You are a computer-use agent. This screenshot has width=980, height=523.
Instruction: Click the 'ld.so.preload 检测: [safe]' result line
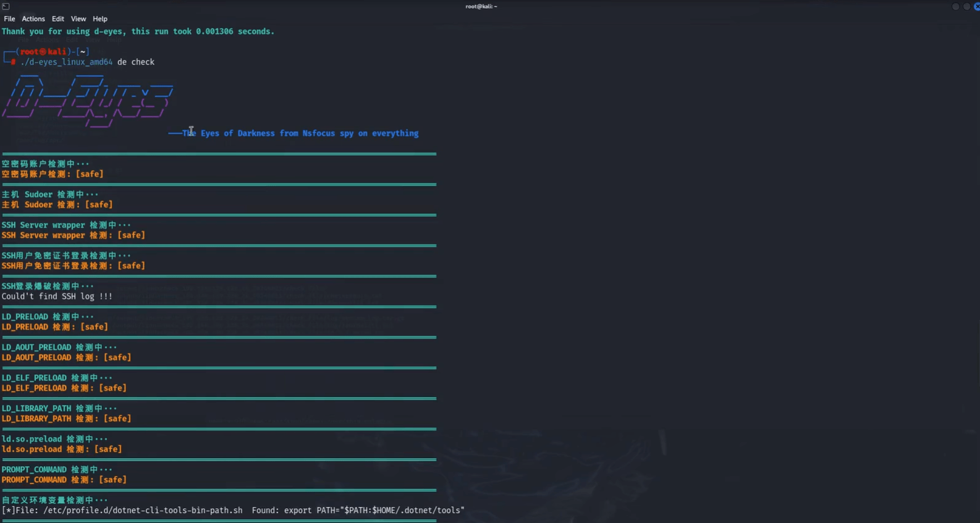[x=62, y=449]
